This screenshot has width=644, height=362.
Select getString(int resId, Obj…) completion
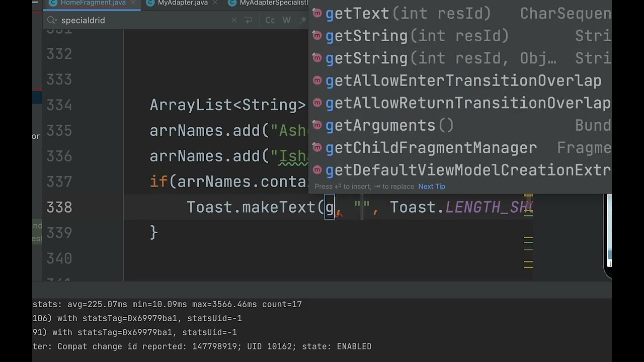pyautogui.click(x=460, y=58)
